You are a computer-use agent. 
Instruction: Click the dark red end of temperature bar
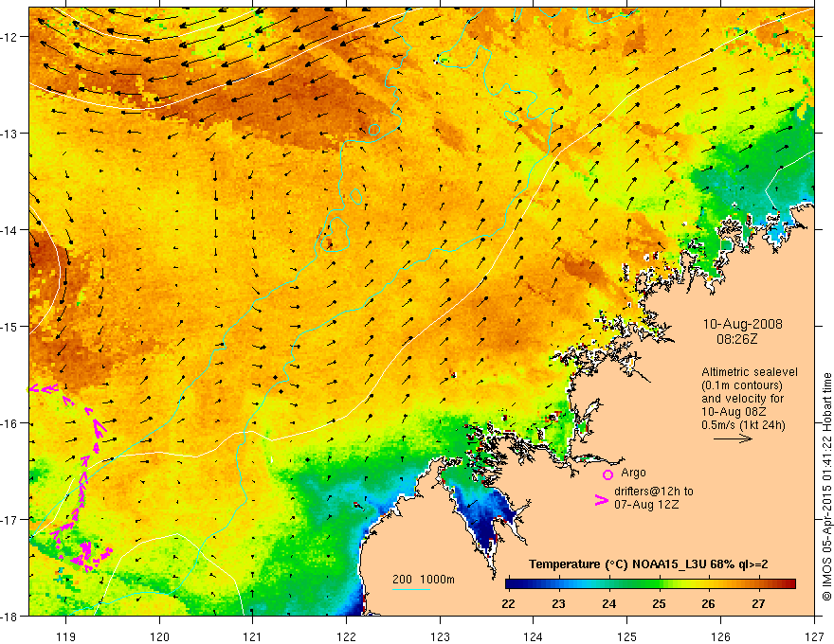point(789,584)
